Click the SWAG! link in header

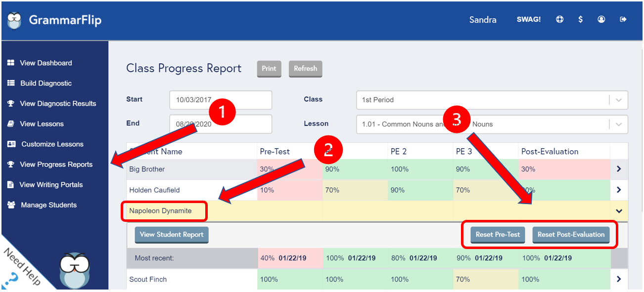tap(529, 20)
